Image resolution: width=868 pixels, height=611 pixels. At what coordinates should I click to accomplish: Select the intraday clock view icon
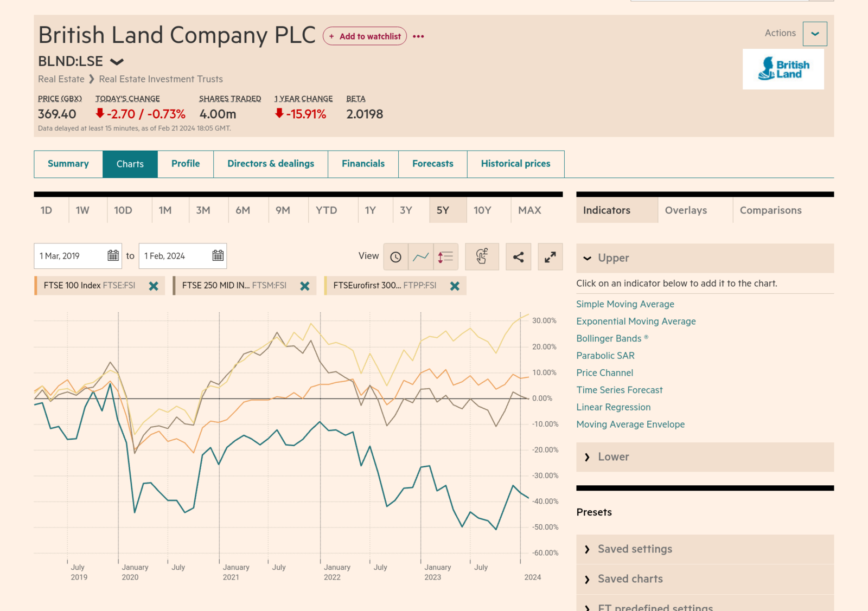pos(395,256)
